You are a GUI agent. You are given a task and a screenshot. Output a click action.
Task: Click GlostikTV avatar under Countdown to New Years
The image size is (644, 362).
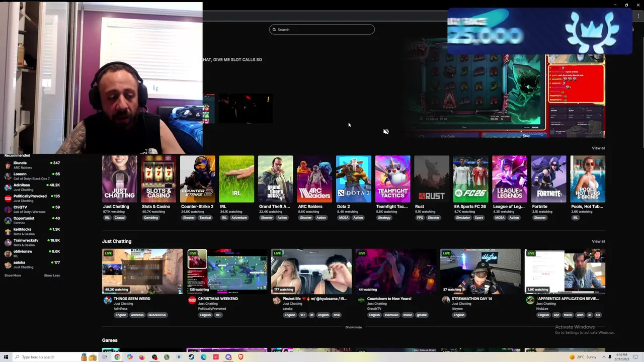[361, 300]
